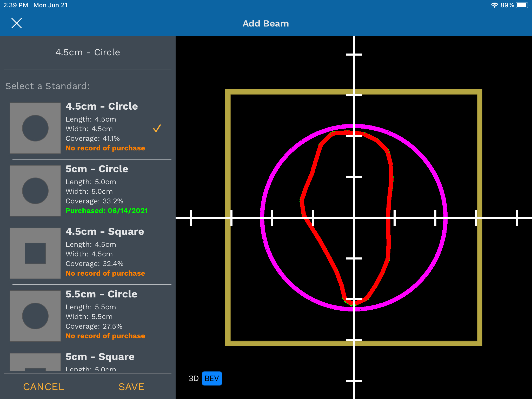
Task: Click the partially visible 5cm Square thumbnail
Action: 35,362
